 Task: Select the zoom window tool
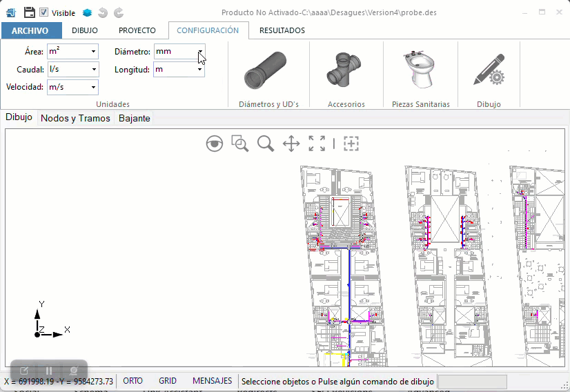pyautogui.click(x=240, y=144)
